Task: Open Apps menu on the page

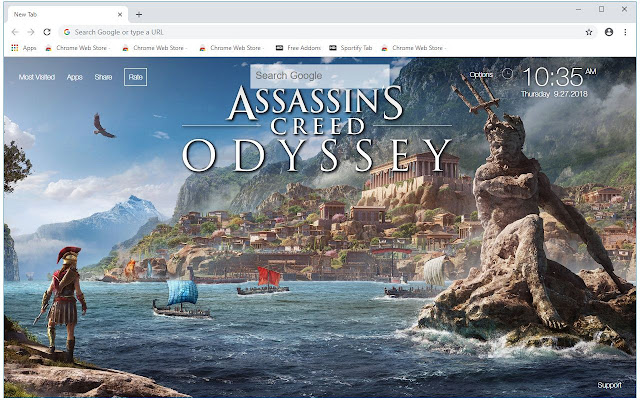Action: pyautogui.click(x=75, y=77)
